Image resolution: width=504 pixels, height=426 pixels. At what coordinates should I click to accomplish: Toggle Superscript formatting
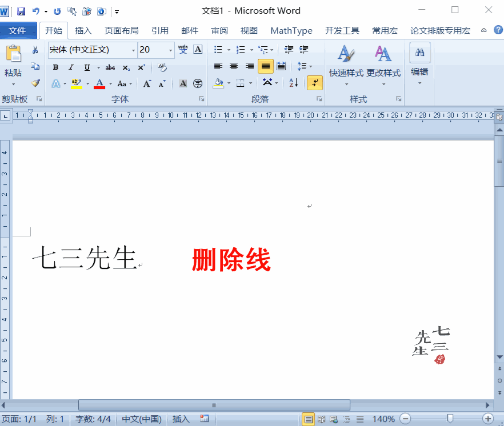(142, 67)
